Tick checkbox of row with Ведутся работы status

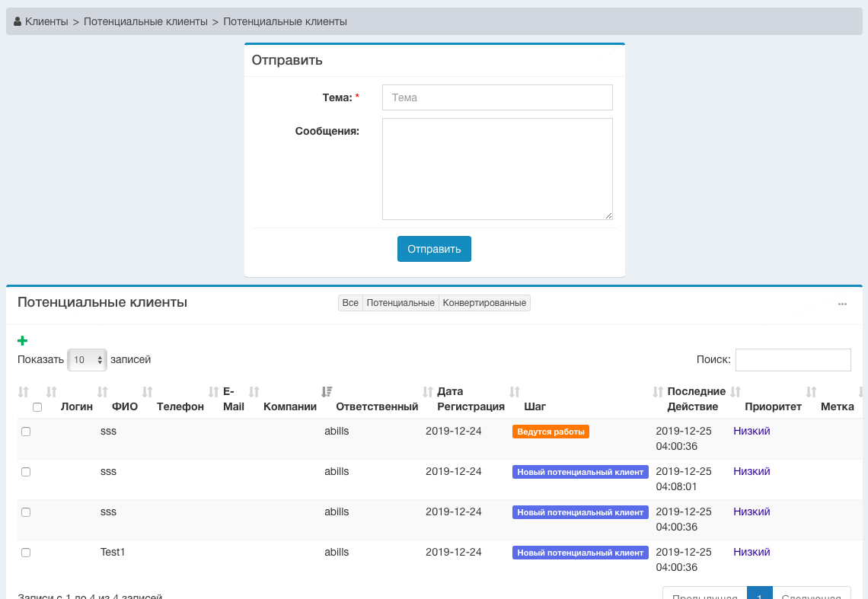(x=26, y=432)
